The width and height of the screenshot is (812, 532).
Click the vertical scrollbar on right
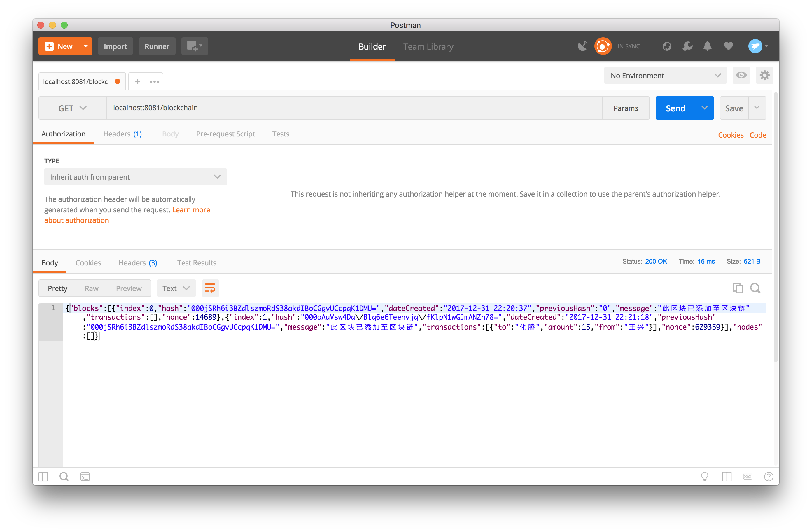776,227
